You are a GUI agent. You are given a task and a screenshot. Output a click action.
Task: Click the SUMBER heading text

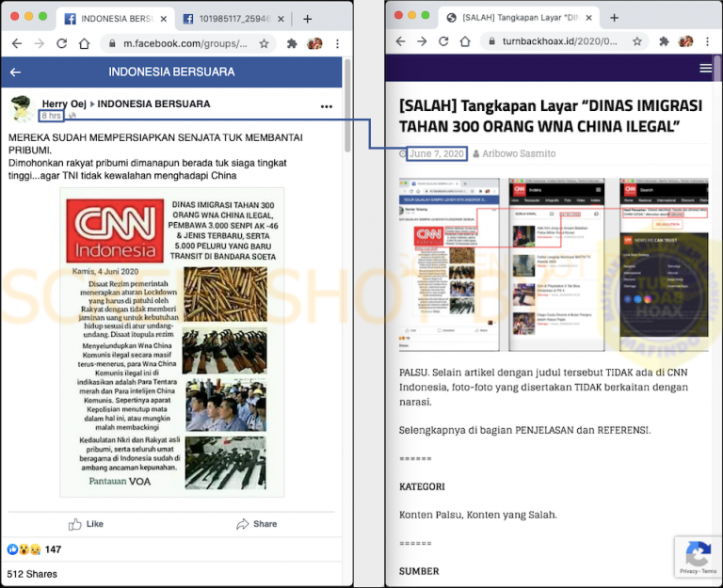[419, 571]
